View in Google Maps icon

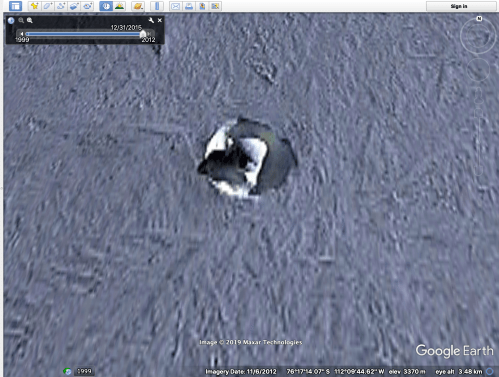(x=216, y=6)
